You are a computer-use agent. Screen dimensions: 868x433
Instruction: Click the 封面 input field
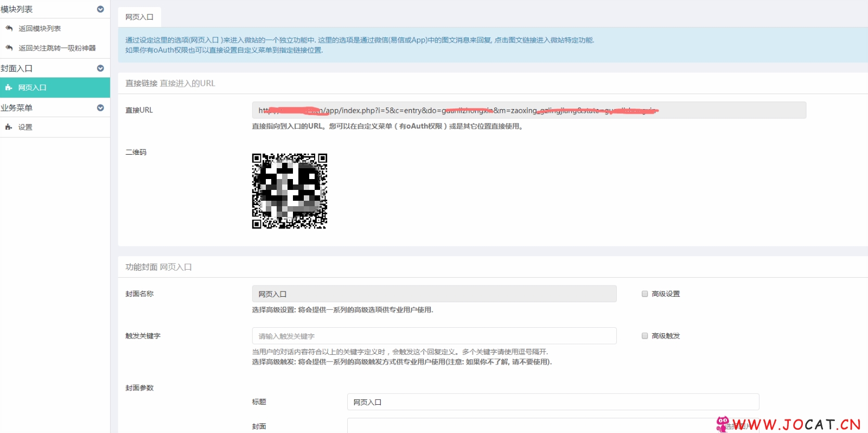[x=553, y=425]
